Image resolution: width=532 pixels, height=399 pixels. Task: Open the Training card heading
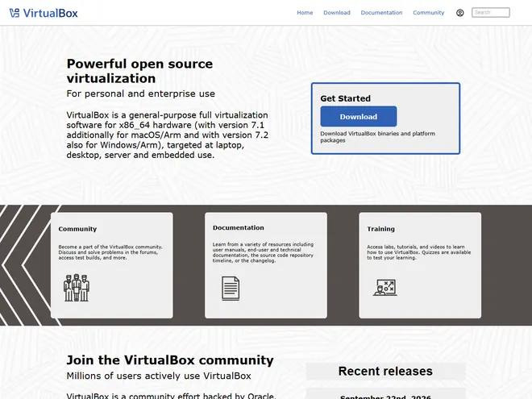380,229
